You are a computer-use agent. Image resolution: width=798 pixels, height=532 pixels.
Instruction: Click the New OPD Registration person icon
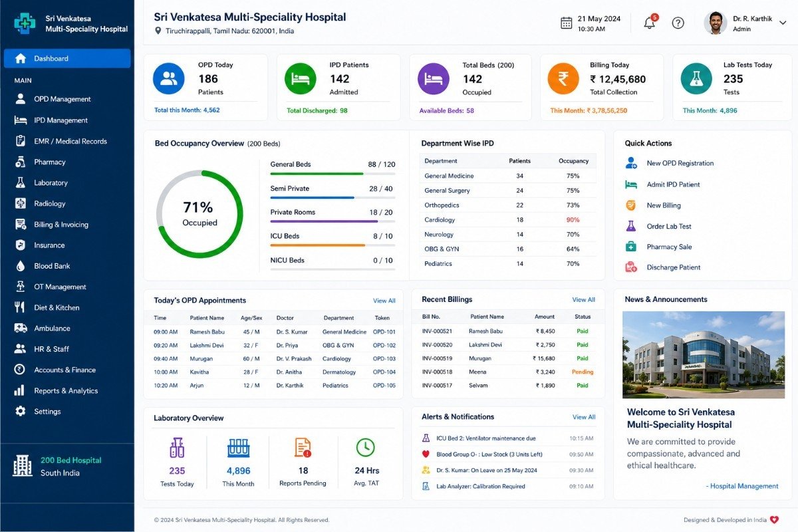click(631, 163)
